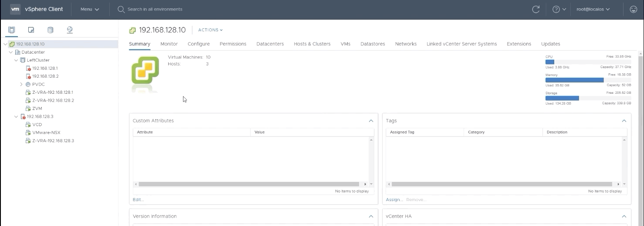Click the vm logo in header
This screenshot has width=644, height=226.
[15, 9]
